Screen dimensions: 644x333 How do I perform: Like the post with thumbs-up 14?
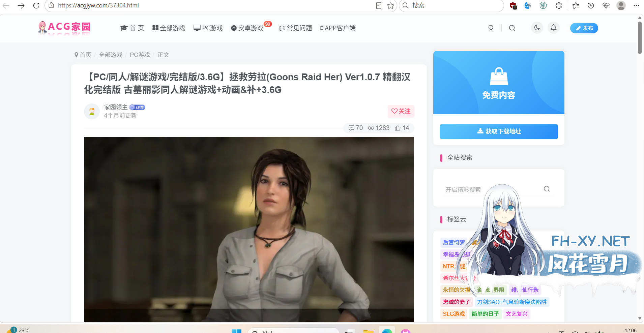click(402, 128)
